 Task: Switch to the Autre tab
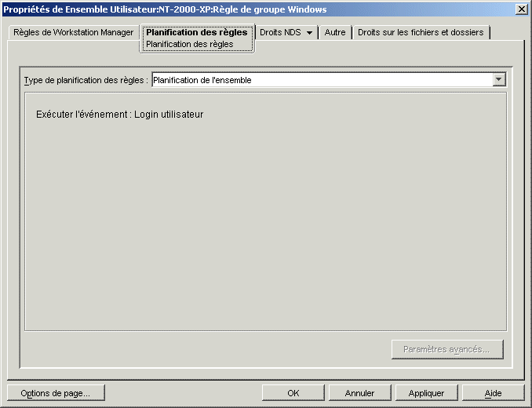335,32
